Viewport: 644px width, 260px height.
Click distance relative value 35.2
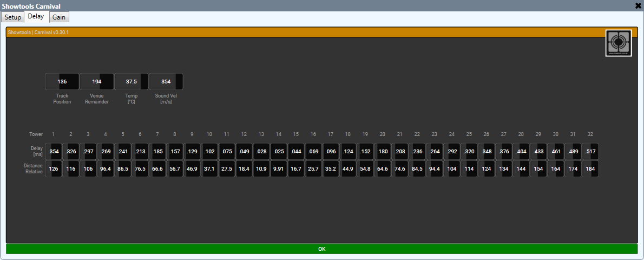[330, 168]
